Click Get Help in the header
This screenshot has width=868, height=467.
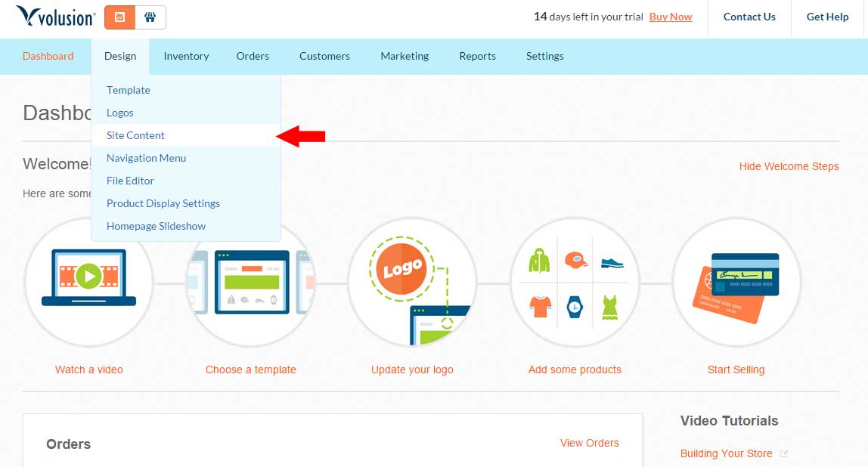tap(827, 17)
